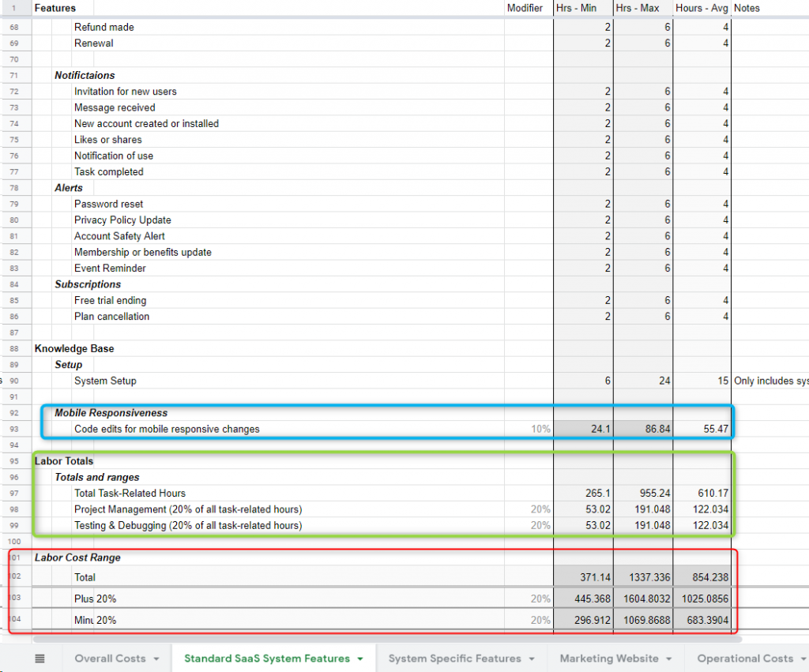809x672 pixels.
Task: Select the Total Task-Related Hours cell
Action: click(x=130, y=493)
